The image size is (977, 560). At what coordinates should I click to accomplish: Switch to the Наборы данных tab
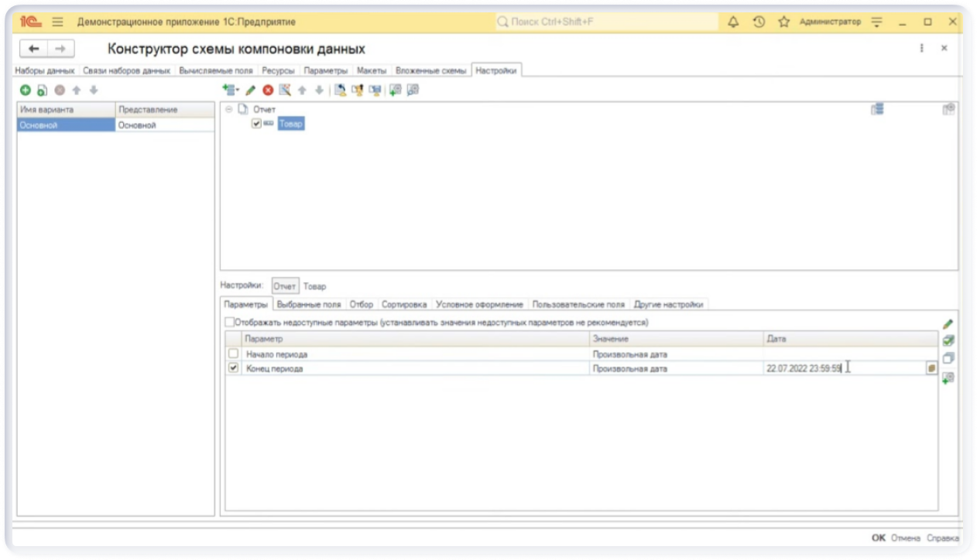(x=45, y=70)
